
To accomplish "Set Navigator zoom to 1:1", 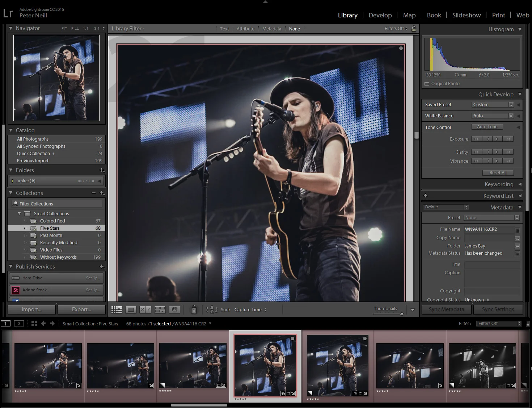I will click(85, 28).
